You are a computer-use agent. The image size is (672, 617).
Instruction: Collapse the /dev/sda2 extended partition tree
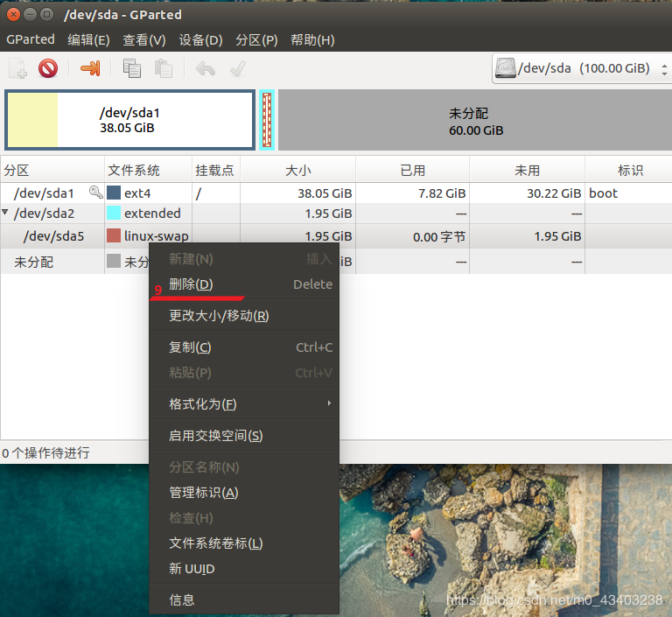pos(5,212)
